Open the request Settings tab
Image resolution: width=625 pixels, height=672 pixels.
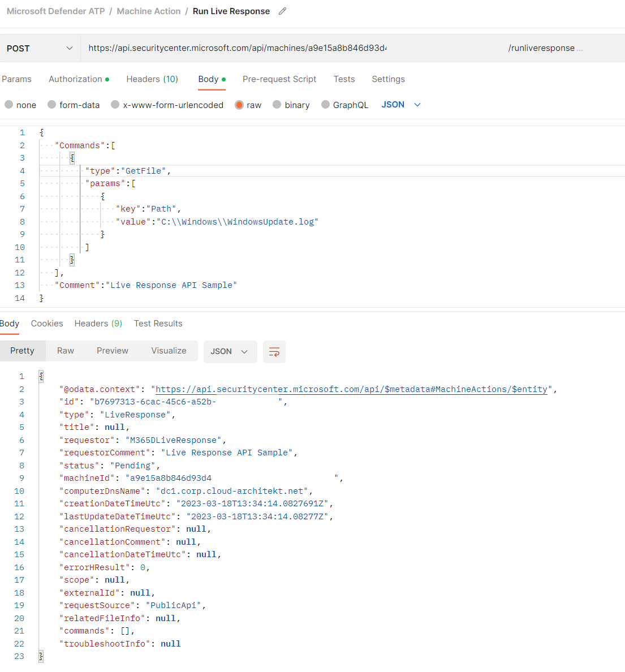[x=389, y=79]
